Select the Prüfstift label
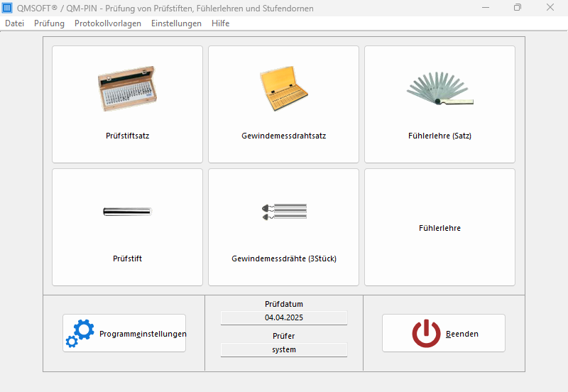 pyautogui.click(x=127, y=258)
